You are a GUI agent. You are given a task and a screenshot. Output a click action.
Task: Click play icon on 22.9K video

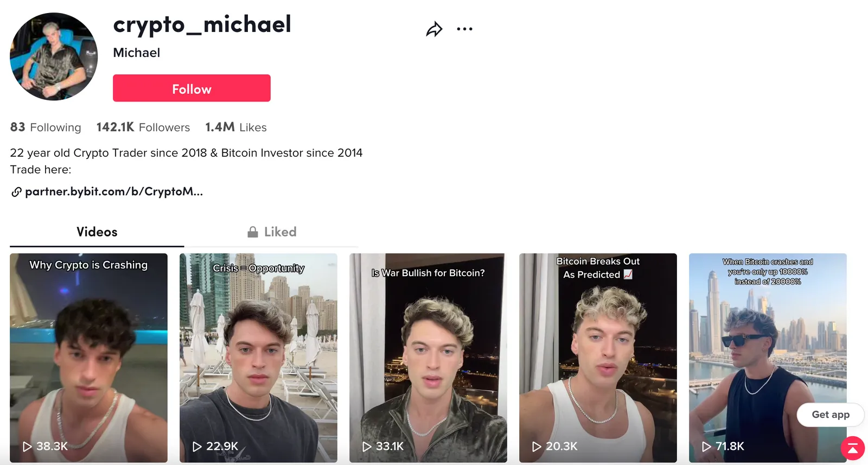click(x=197, y=447)
